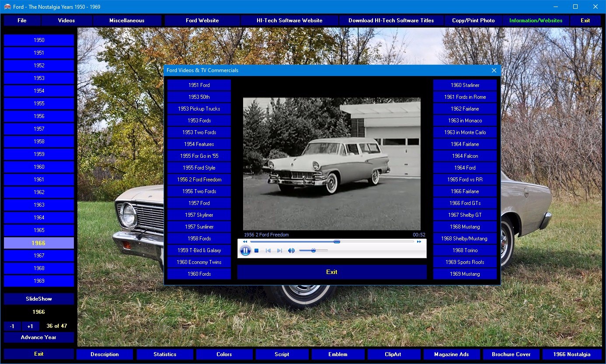The height and width of the screenshot is (364, 606).
Task: Open the Script button
Action: [x=282, y=354]
